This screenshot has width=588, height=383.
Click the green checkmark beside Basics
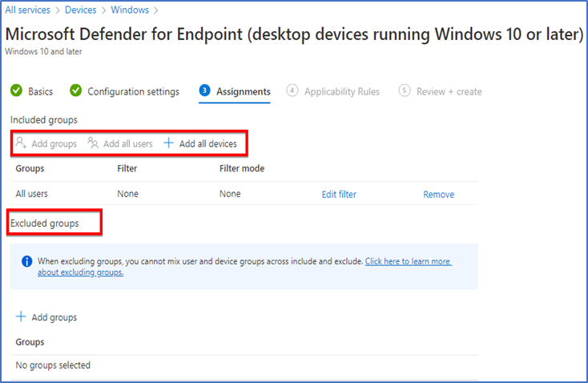pyautogui.click(x=16, y=91)
